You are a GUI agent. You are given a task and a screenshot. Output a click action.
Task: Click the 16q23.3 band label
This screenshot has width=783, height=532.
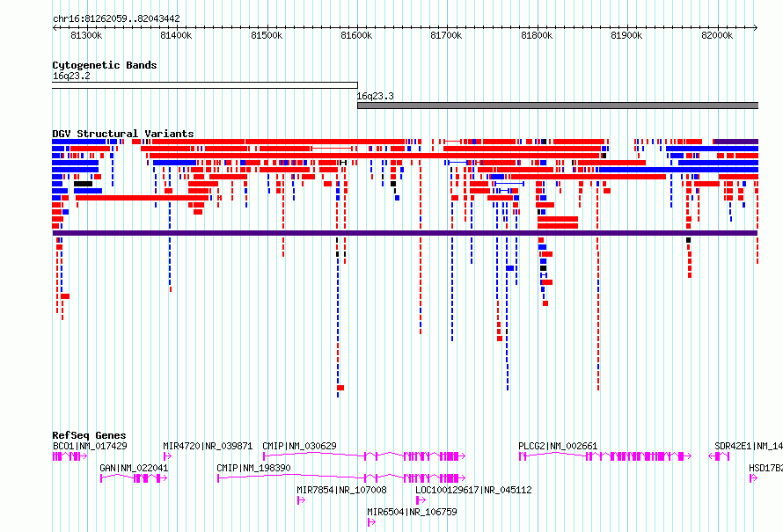[x=375, y=96]
